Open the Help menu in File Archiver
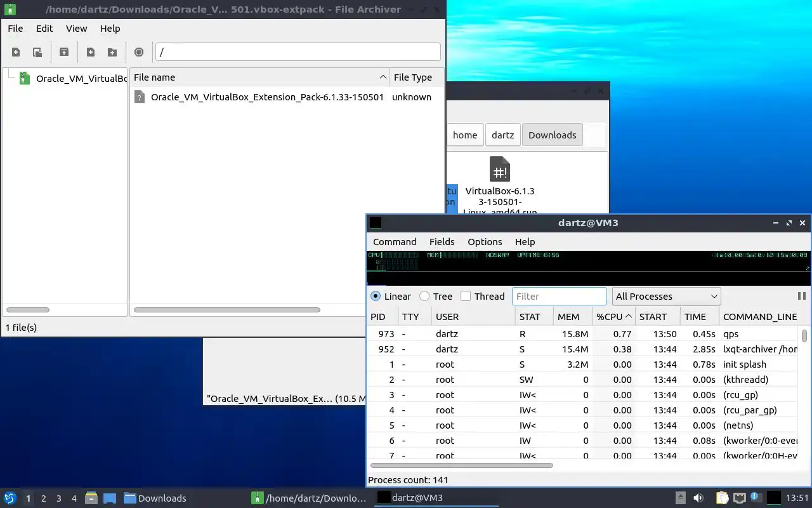The height and width of the screenshot is (508, 812). click(110, 29)
